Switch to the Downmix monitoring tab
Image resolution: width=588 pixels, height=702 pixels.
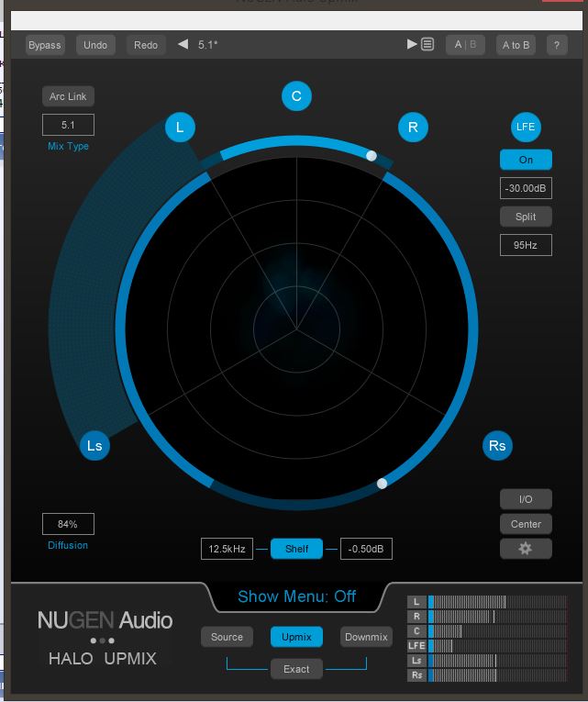(x=366, y=637)
